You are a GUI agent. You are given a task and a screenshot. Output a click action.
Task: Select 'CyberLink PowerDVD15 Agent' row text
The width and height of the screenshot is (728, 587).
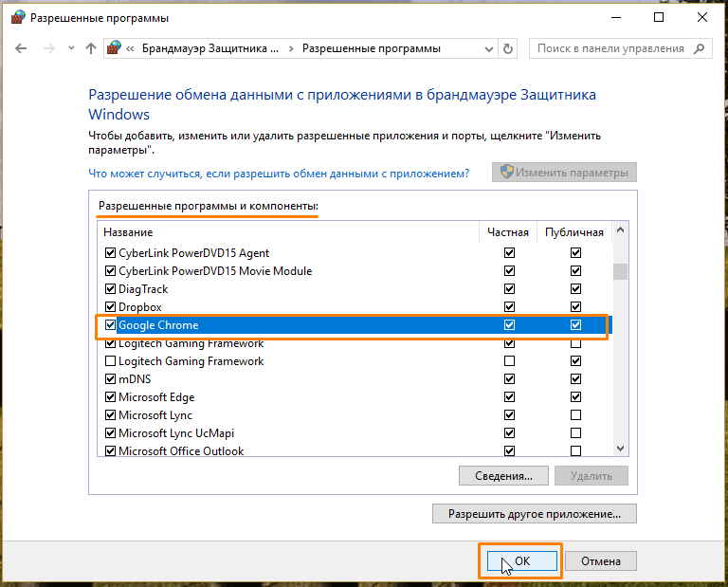tap(193, 253)
